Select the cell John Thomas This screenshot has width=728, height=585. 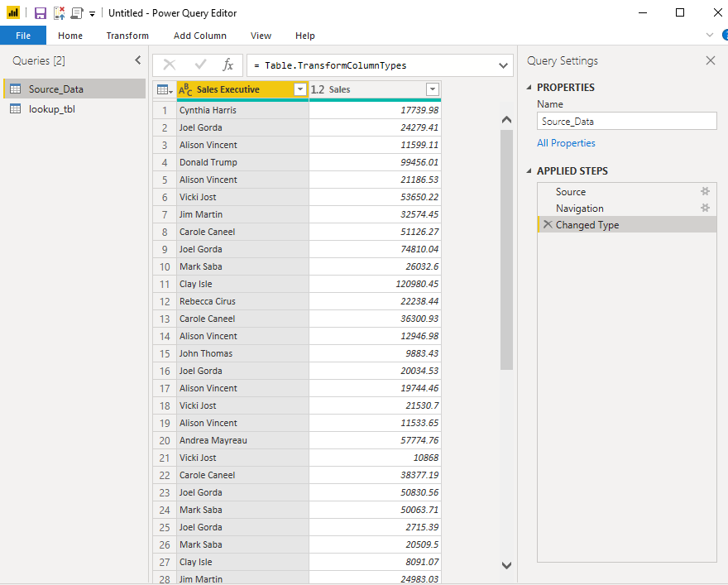[x=242, y=353]
